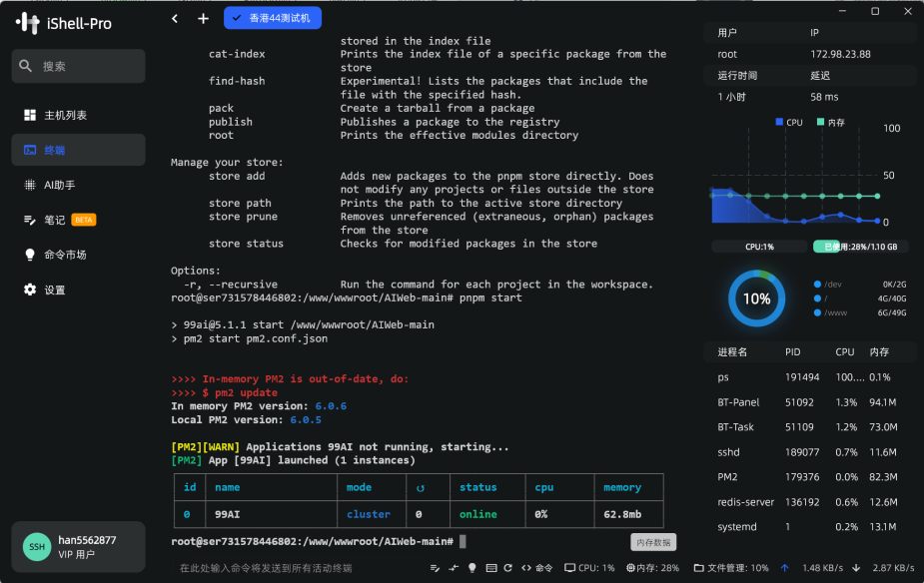Click the CPU:1% usage bar

[x=759, y=247]
